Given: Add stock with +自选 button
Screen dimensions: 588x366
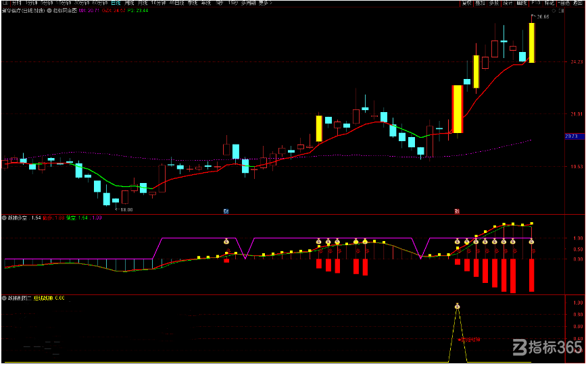Looking at the screenshot, I should click(x=564, y=3).
